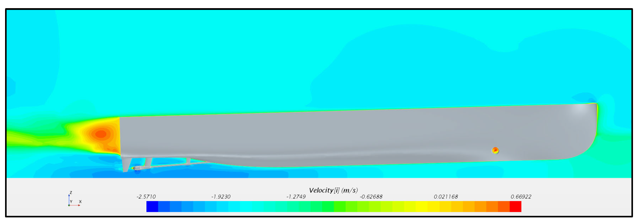Pick the red swatch at color bar end

515,207
